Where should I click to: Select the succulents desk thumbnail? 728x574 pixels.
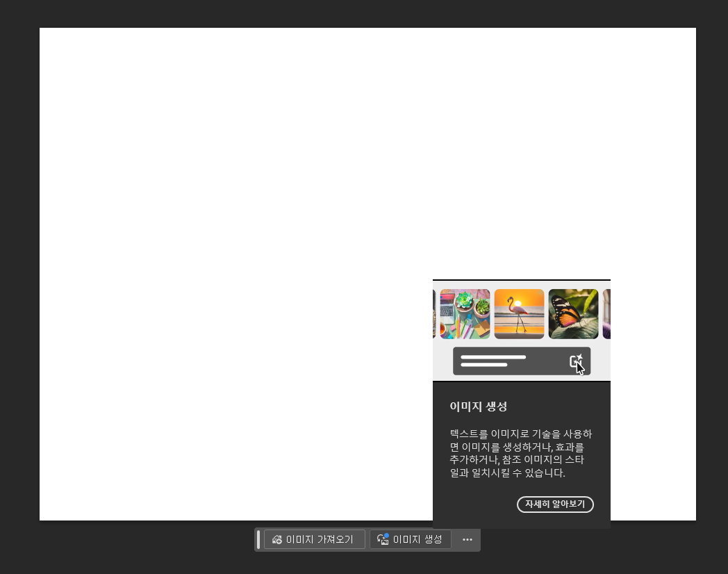pyautogui.click(x=465, y=314)
